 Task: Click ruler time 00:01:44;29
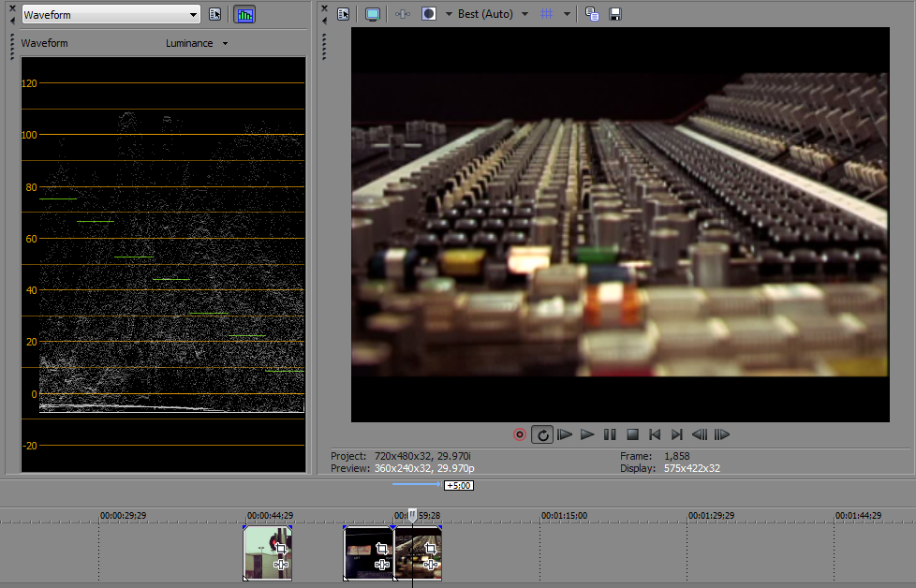(858, 516)
